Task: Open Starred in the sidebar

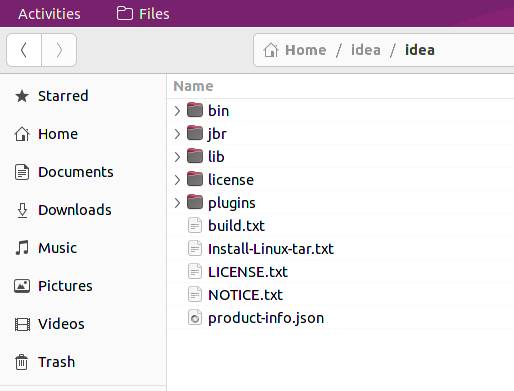Action: pos(83,96)
